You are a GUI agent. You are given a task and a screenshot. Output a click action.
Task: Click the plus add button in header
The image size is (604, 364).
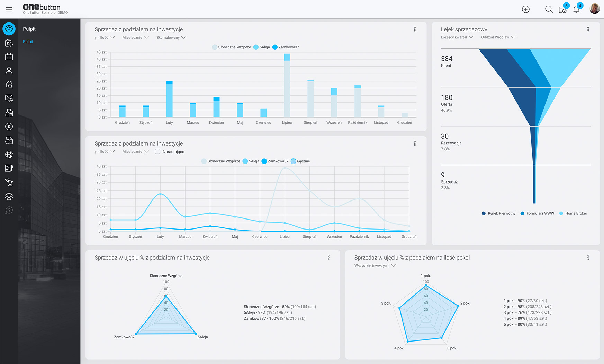point(525,9)
